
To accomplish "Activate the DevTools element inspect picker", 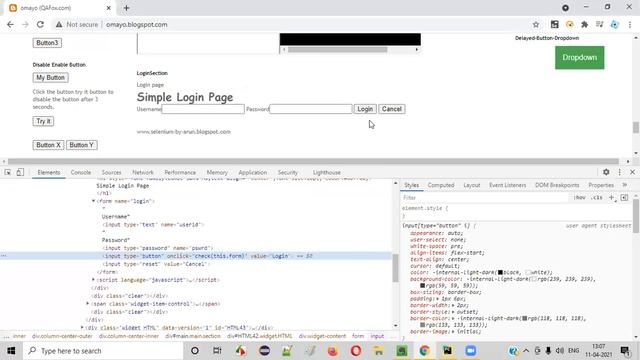I will coord(8,172).
